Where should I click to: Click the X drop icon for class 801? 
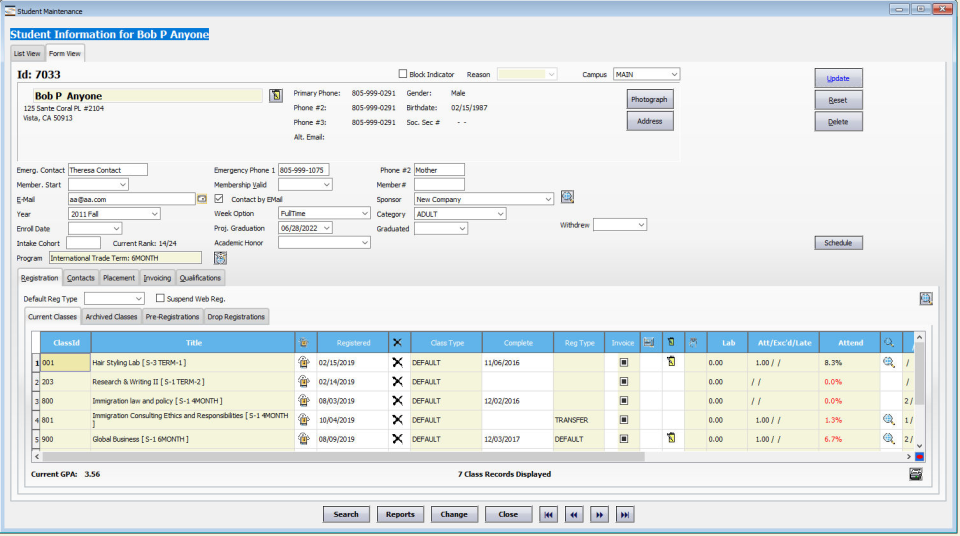point(397,420)
